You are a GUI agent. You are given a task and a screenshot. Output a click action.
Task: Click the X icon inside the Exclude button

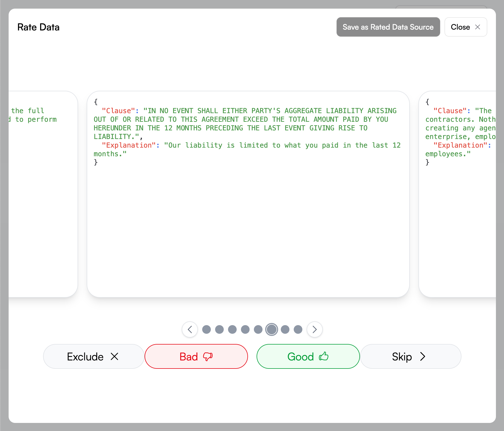click(115, 356)
